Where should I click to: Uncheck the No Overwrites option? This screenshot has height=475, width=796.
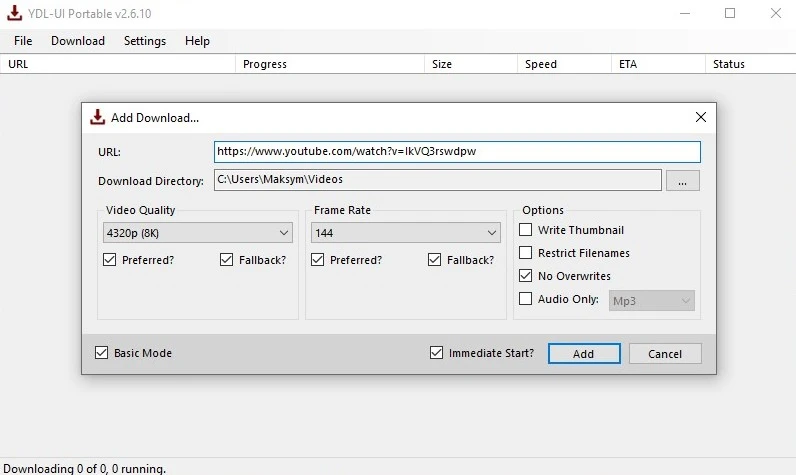[x=526, y=276]
